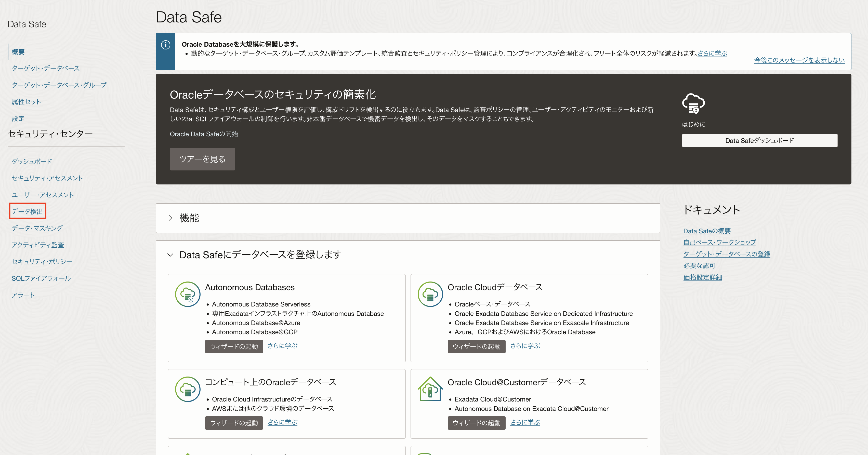
Task: Open アクティビティ監査 in the sidebar
Action: (x=38, y=245)
